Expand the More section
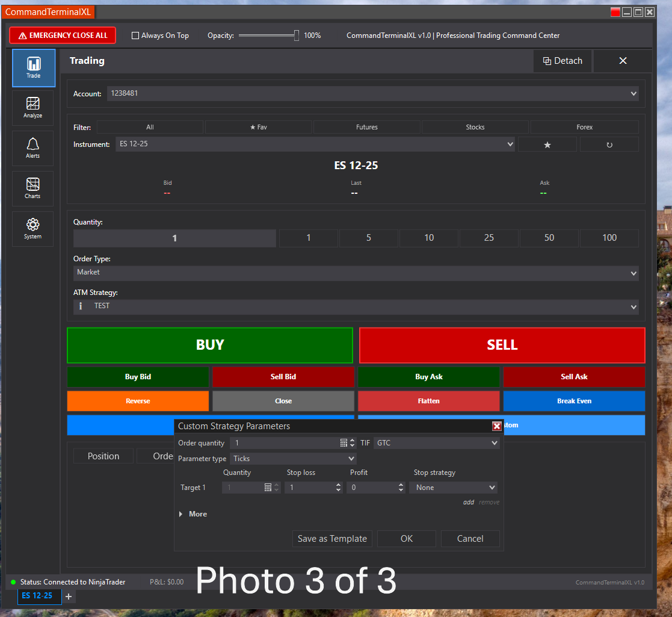This screenshot has width=672, height=617. pos(193,514)
